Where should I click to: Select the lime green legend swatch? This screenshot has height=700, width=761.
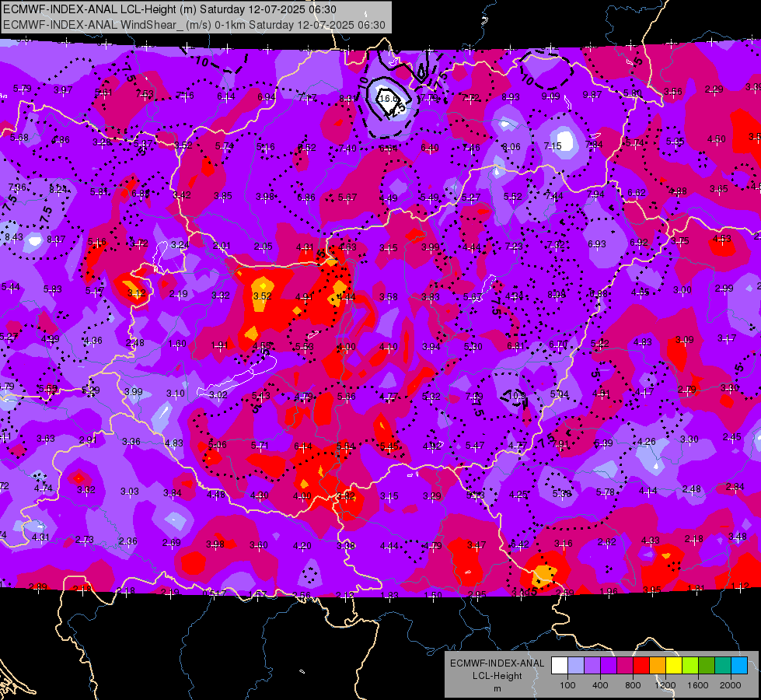pos(690,665)
